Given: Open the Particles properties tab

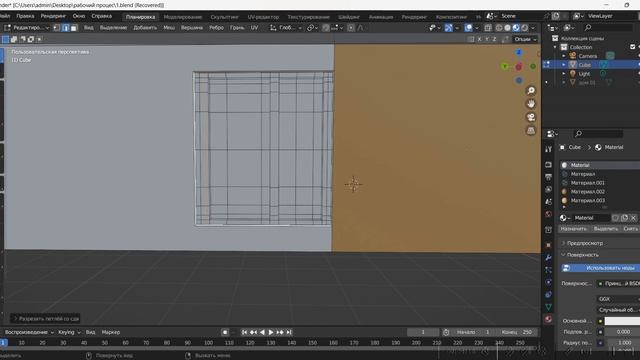Looking at the screenshot, I should [x=548, y=270].
